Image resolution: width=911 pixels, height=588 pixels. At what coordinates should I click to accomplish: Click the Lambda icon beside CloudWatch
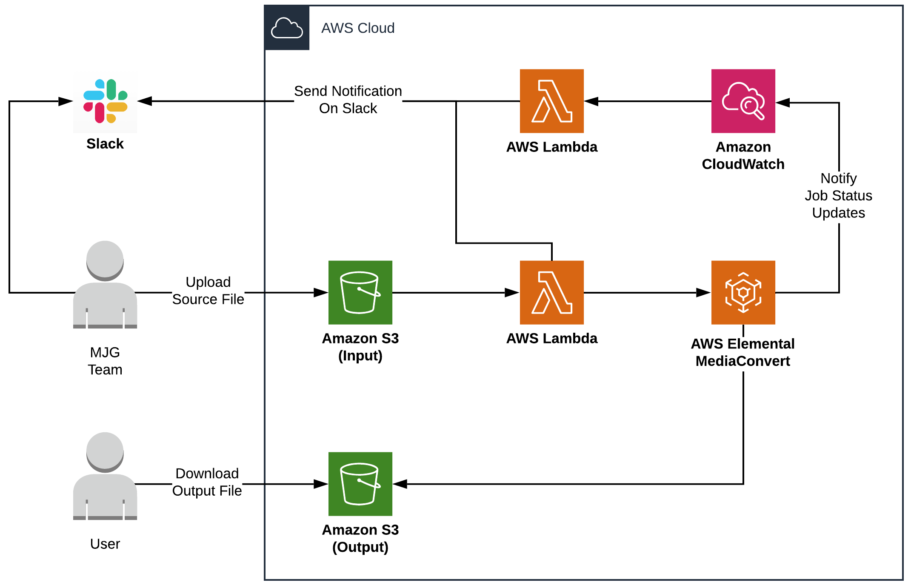(551, 101)
